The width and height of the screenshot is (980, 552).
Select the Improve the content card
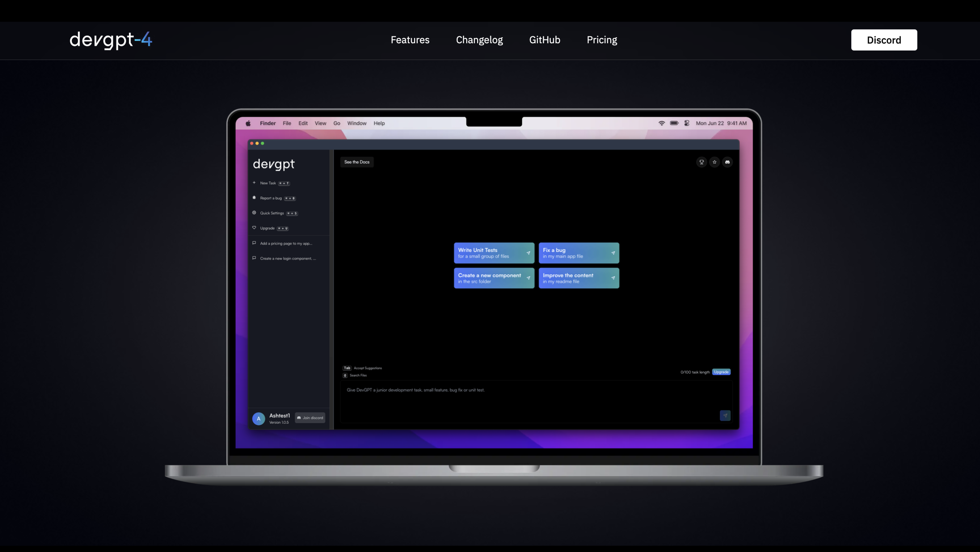coord(579,278)
